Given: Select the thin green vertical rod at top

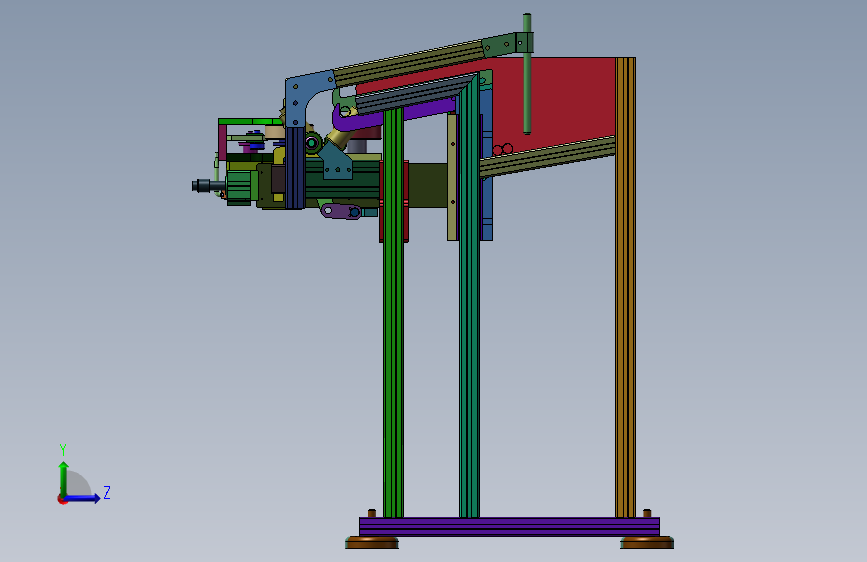Looking at the screenshot, I should 527,74.
